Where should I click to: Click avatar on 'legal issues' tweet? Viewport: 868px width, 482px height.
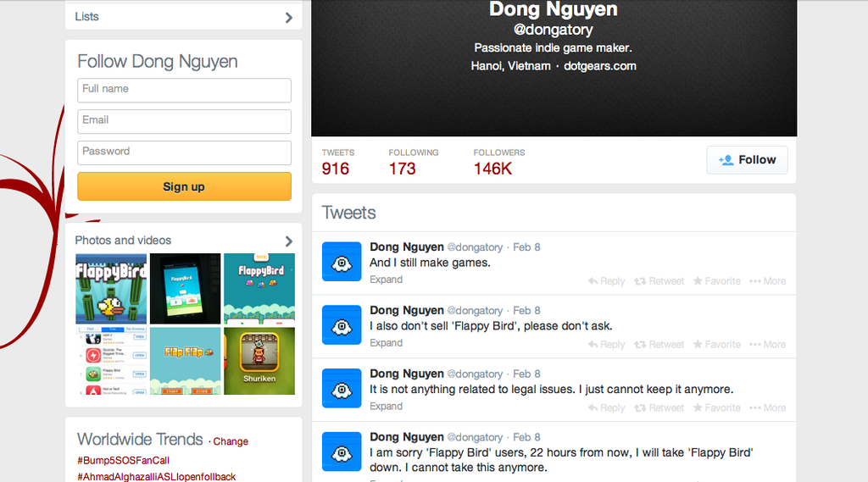(x=342, y=388)
